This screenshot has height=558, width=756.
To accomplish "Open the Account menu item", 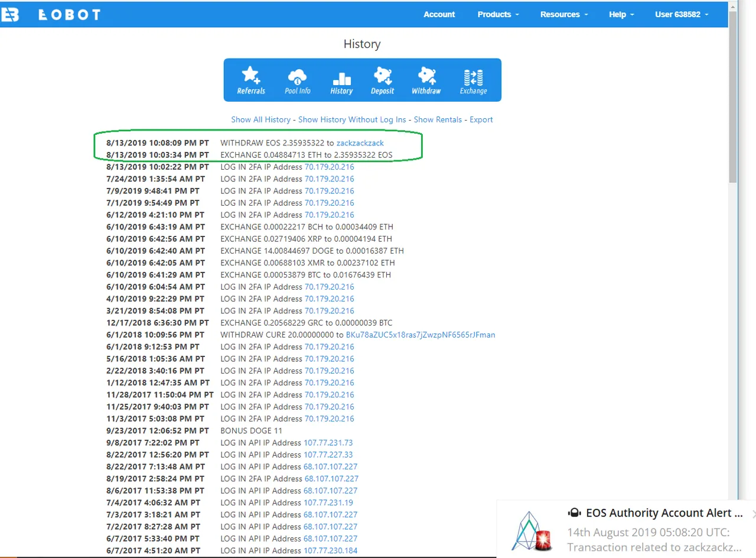I will (x=439, y=14).
